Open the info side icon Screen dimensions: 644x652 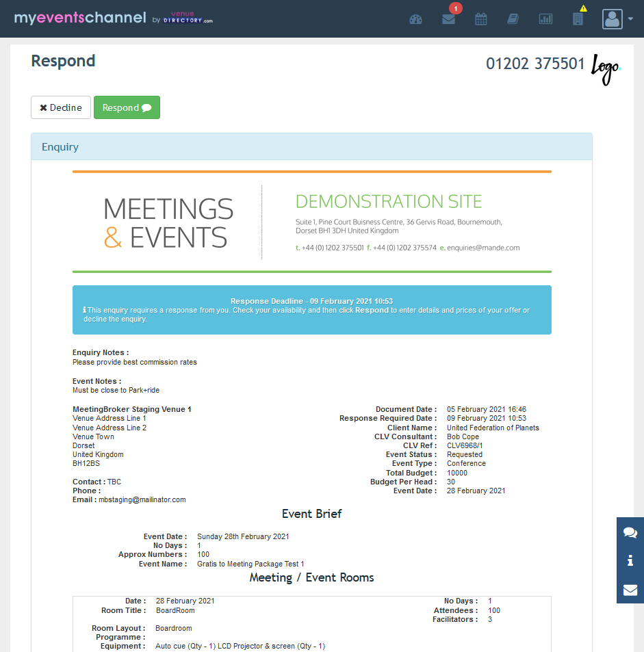pos(630,560)
